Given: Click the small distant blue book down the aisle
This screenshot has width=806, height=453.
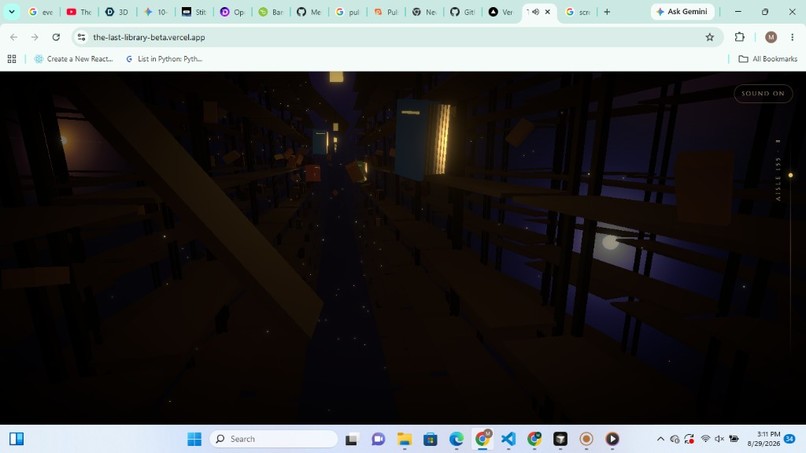Looking at the screenshot, I should tap(320, 142).
